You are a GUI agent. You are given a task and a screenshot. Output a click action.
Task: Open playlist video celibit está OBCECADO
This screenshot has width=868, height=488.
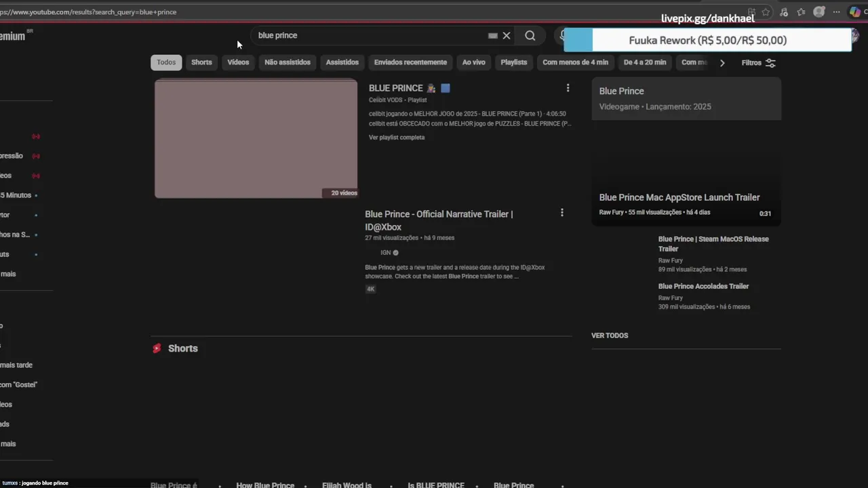(470, 124)
